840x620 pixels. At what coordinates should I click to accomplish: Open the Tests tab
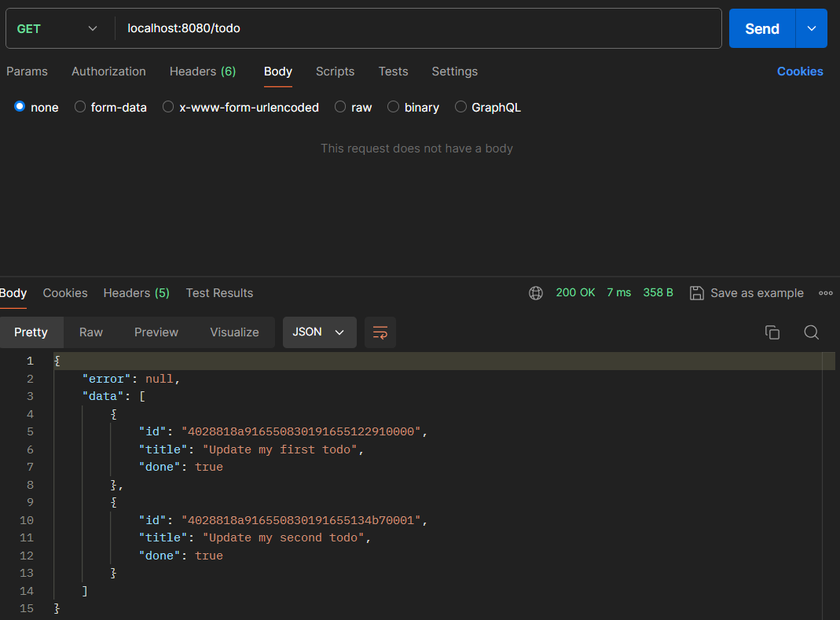[x=393, y=72]
